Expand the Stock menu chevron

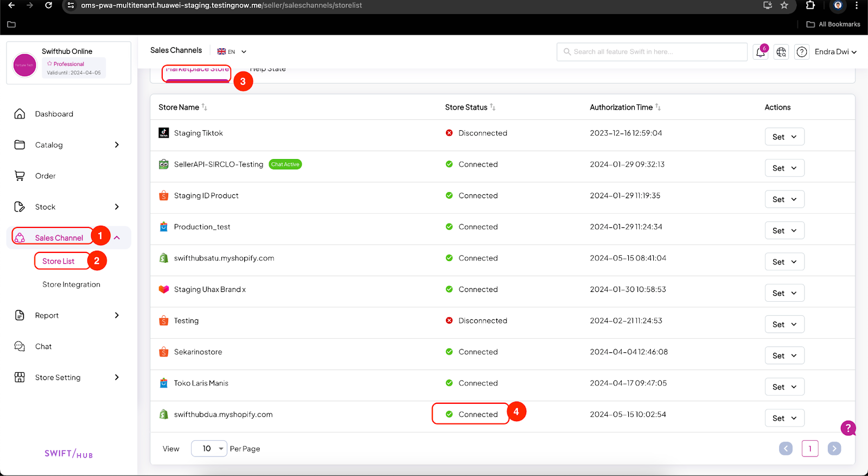117,207
